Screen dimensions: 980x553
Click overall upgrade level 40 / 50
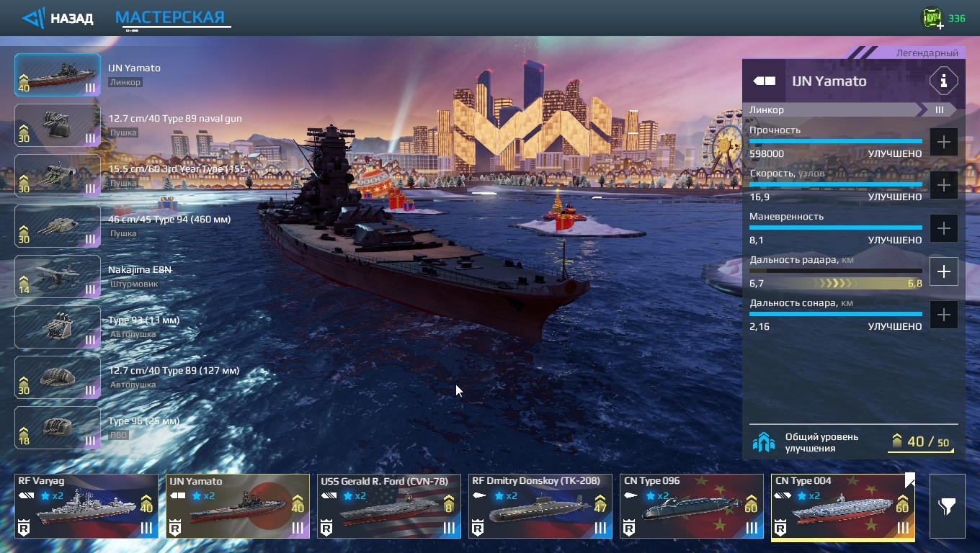coord(921,441)
